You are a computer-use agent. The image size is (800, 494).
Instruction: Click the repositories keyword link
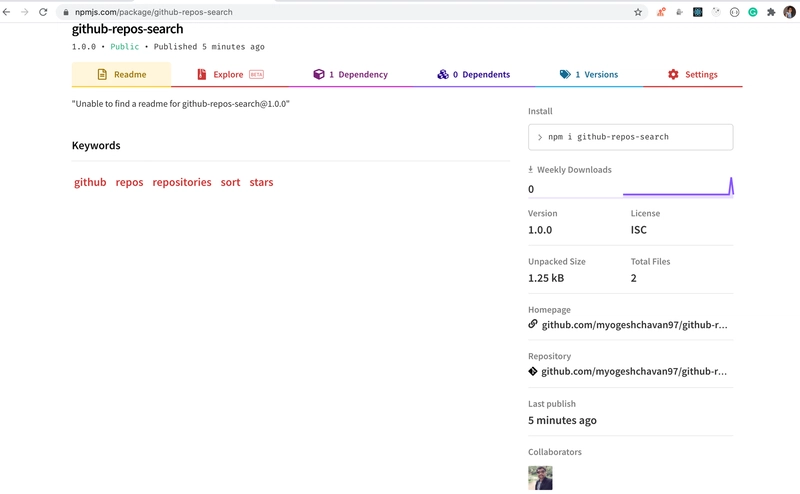point(182,182)
